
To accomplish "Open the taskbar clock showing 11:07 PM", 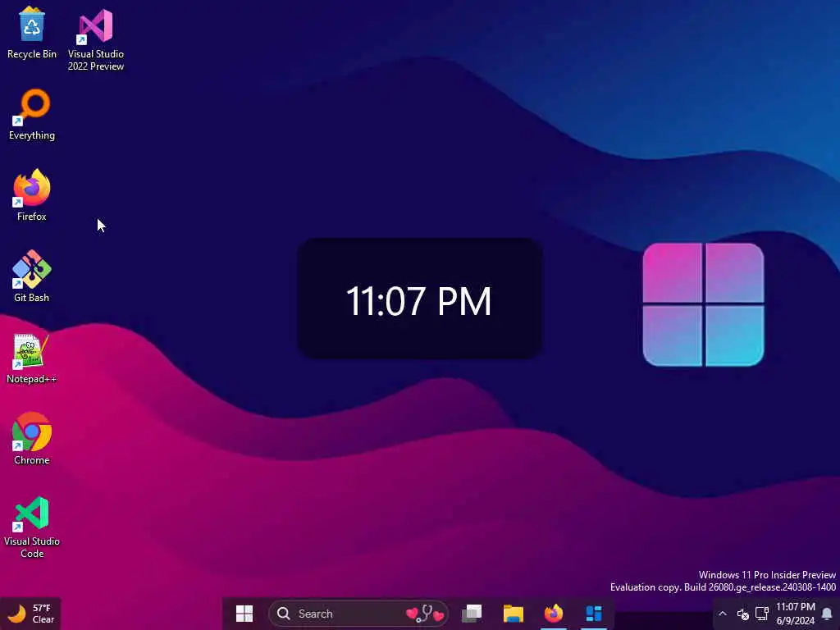I will click(x=796, y=614).
